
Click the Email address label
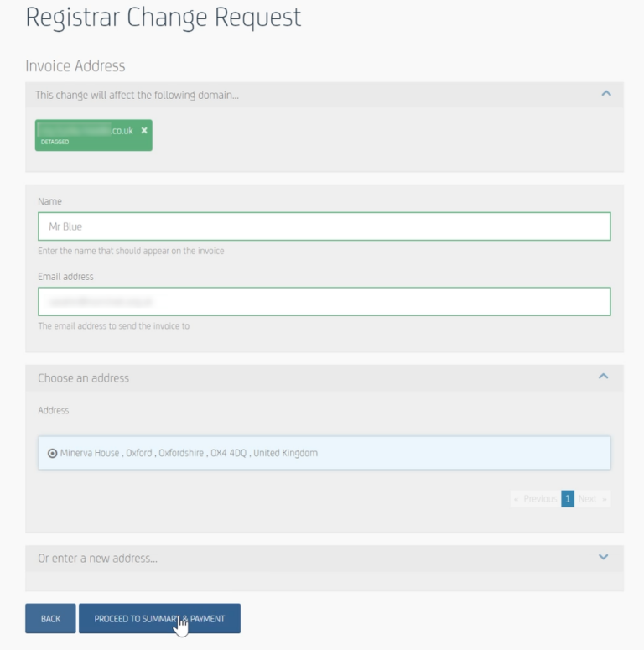click(x=65, y=277)
